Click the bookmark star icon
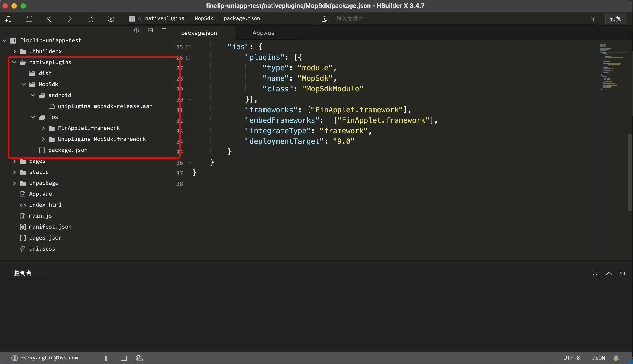The image size is (633, 364). coord(90,19)
